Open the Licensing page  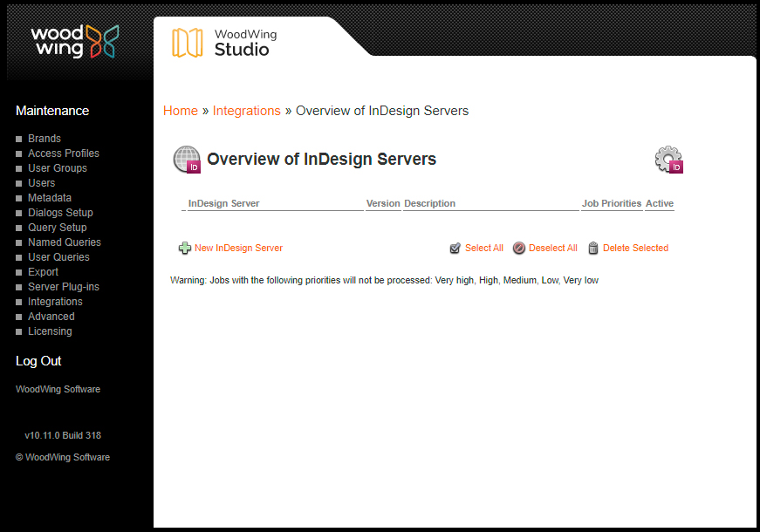point(50,331)
